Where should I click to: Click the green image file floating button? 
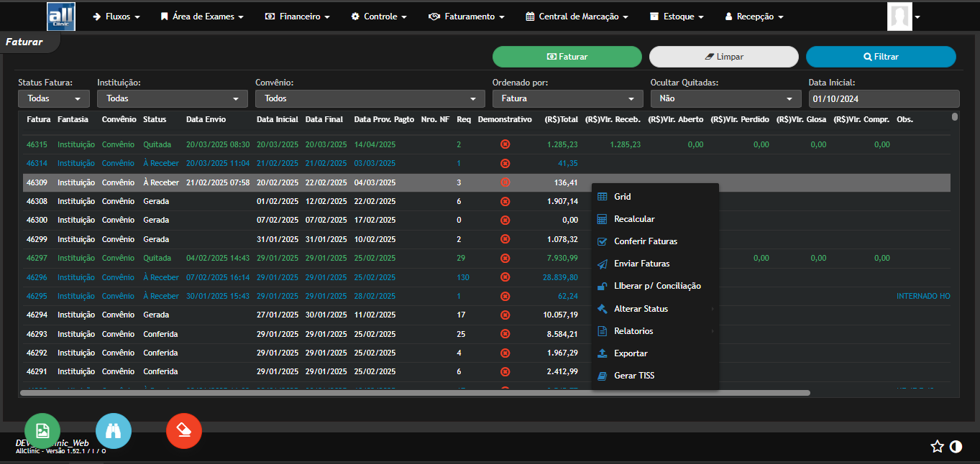click(x=42, y=431)
